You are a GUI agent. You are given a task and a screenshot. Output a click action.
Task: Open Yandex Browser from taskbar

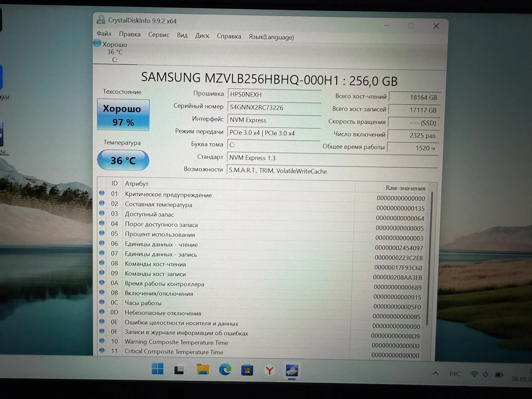pos(269,370)
